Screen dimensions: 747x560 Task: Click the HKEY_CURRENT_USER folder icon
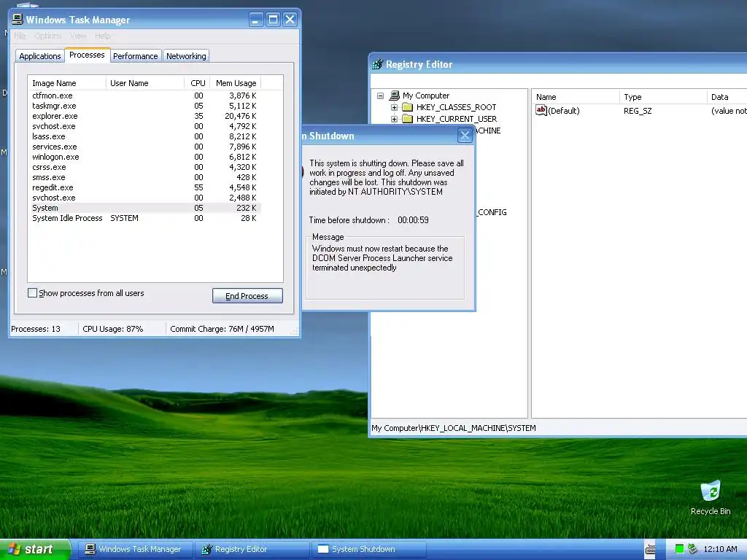click(407, 119)
